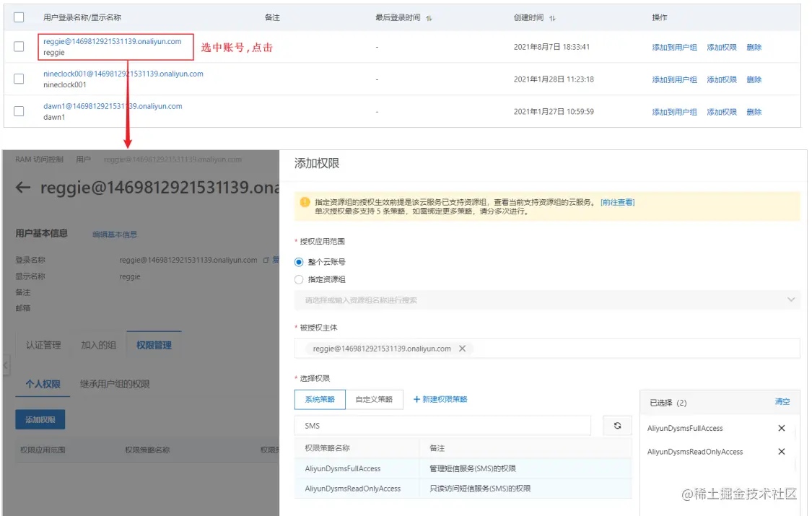Open the go-to-view link in notice

pyautogui.click(x=617, y=202)
